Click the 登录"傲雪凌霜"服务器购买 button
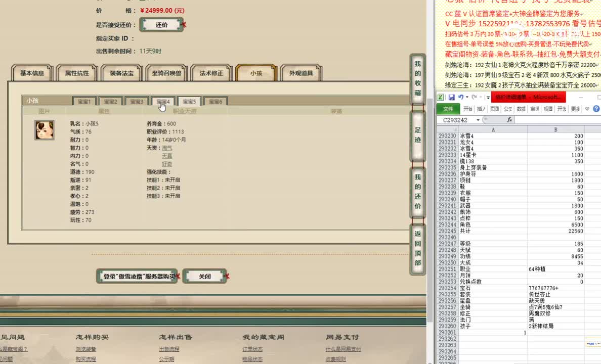Screen dimensions: 601x364 (137, 276)
